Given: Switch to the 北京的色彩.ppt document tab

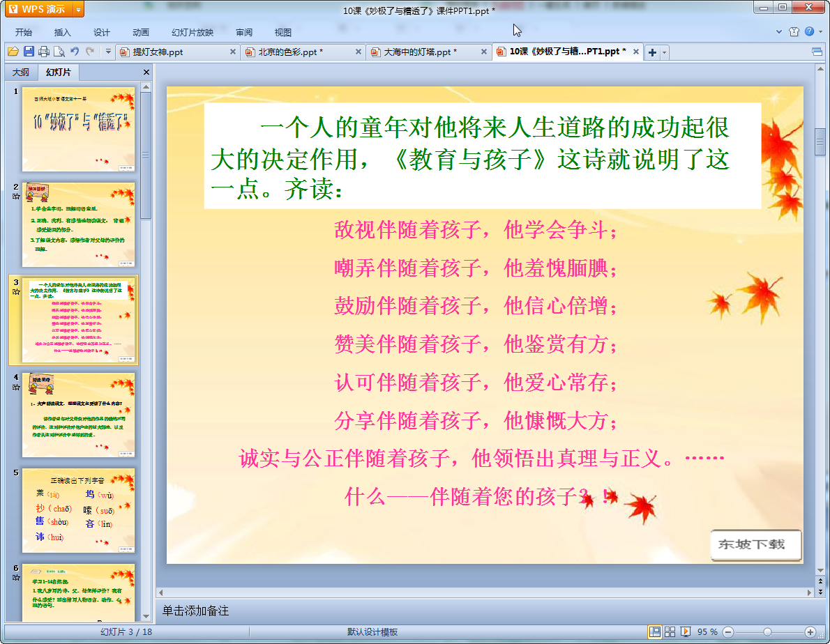Looking at the screenshot, I should pyautogui.click(x=290, y=52).
